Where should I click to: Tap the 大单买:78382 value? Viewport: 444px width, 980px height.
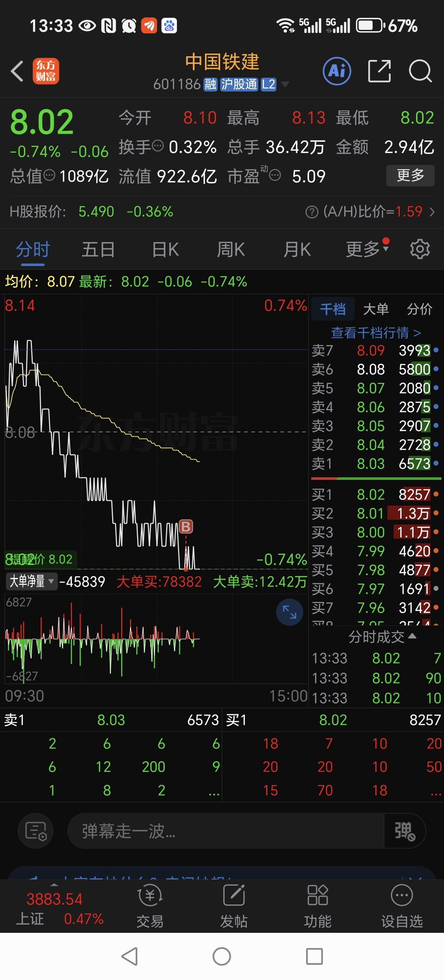click(x=159, y=582)
